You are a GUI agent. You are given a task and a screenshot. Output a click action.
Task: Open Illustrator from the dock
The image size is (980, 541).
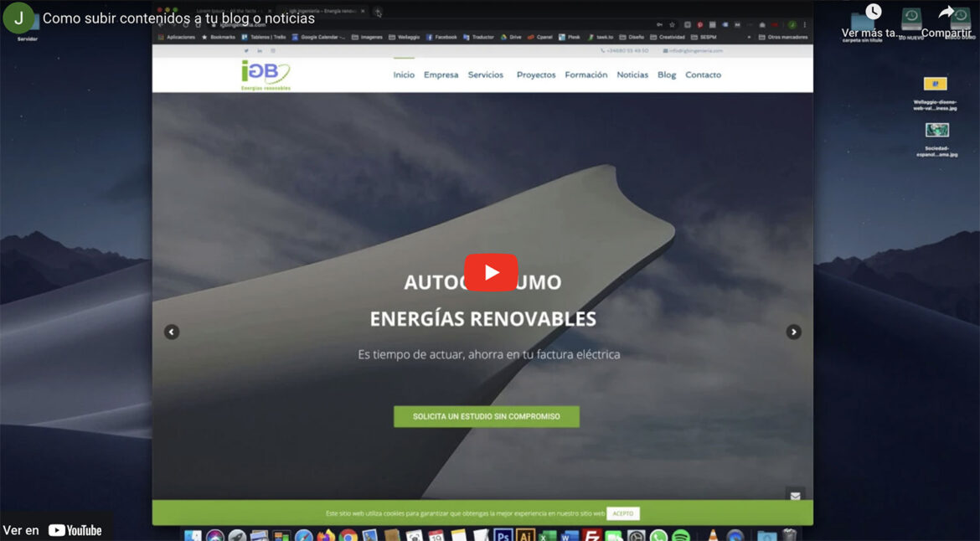pyautogui.click(x=525, y=534)
